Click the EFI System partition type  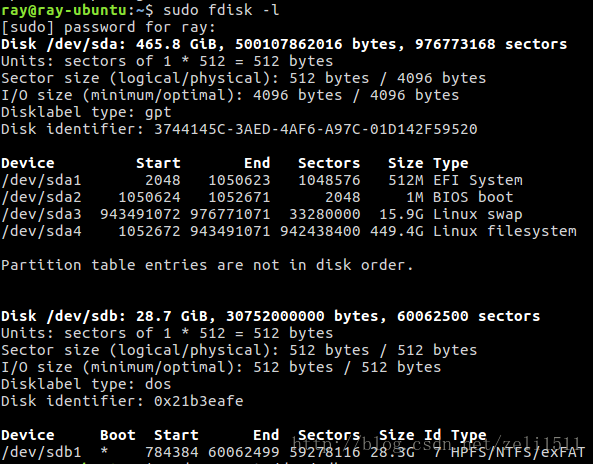coord(478,180)
